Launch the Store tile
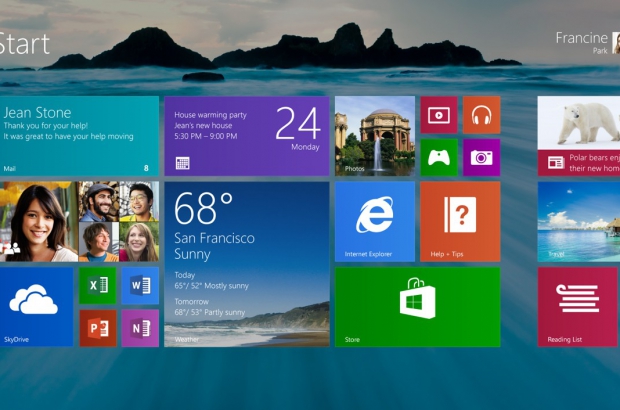The image size is (620, 410). pyautogui.click(x=417, y=306)
